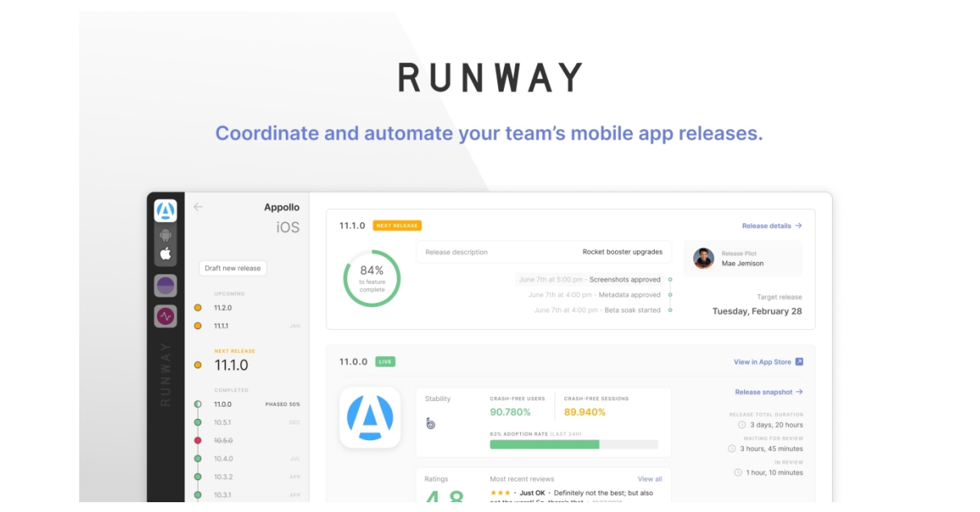This screenshot has height=512, width=980.
Task: Click the Draft new release button
Action: [232, 268]
